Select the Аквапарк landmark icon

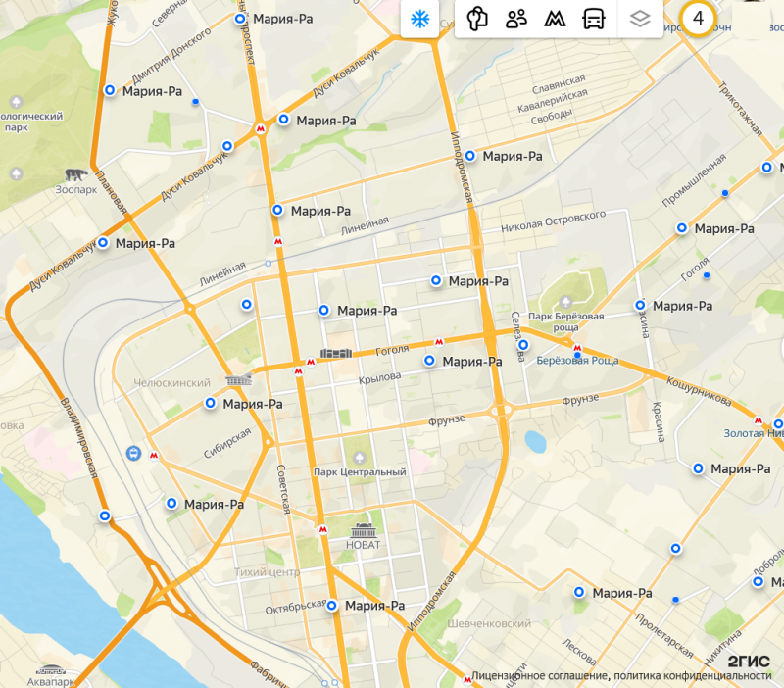pos(51,670)
